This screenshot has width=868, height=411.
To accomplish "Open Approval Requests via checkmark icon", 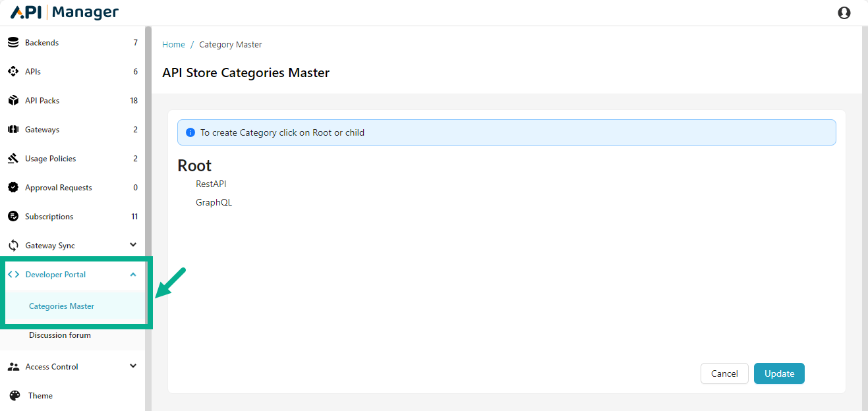I will click(13, 187).
